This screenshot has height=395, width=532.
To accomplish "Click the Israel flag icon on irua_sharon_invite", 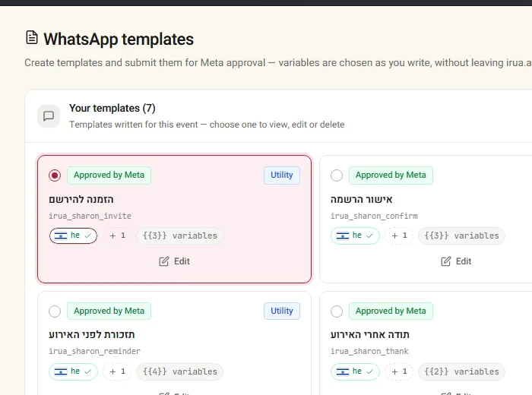I will [61, 235].
